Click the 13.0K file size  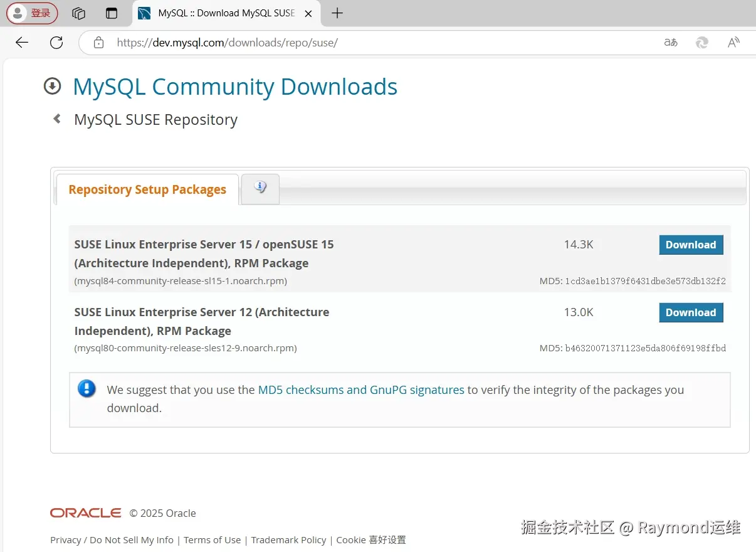pyautogui.click(x=579, y=312)
